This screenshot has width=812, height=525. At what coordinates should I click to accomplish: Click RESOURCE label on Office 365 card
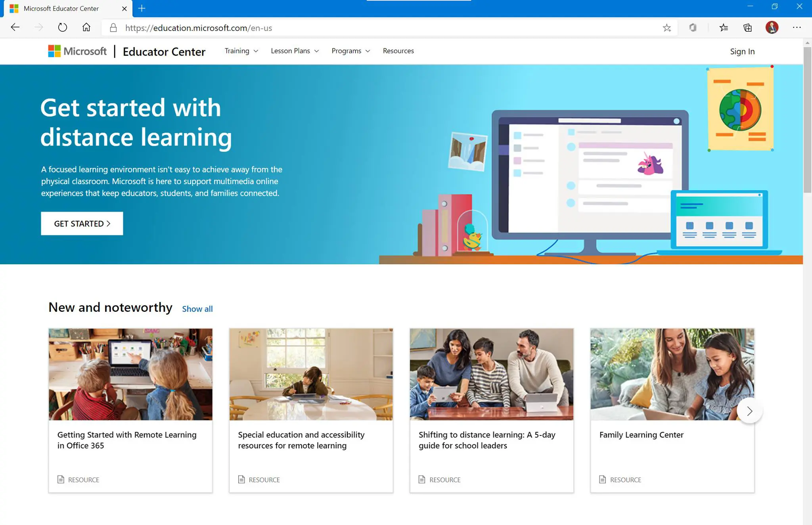tap(84, 480)
